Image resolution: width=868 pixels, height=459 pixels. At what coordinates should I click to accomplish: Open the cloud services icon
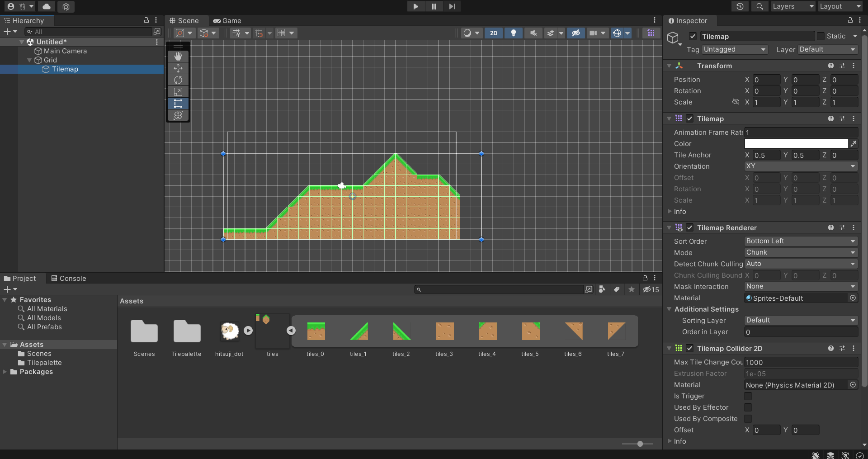tap(47, 6)
